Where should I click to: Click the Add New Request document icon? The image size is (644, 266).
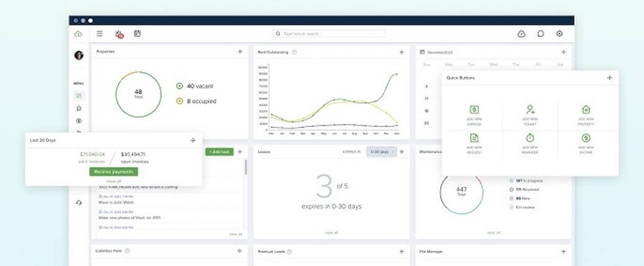474,138
